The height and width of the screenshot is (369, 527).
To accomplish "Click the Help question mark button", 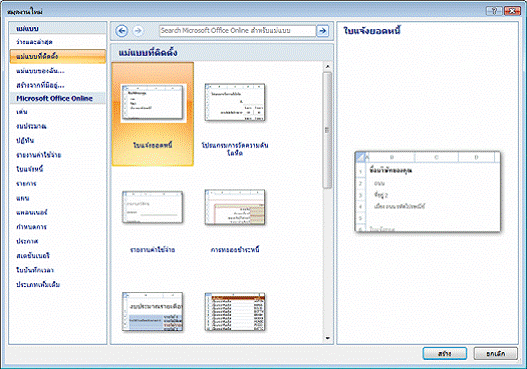I will pyautogui.click(x=494, y=11).
